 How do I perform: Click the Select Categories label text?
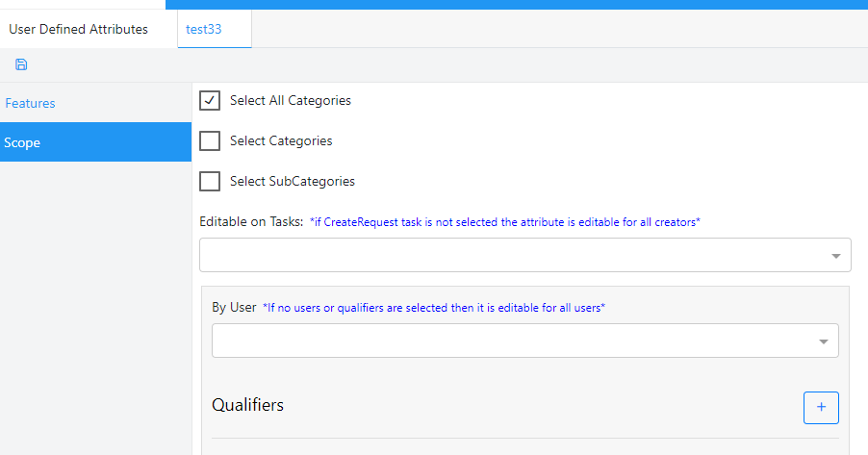coord(281,140)
